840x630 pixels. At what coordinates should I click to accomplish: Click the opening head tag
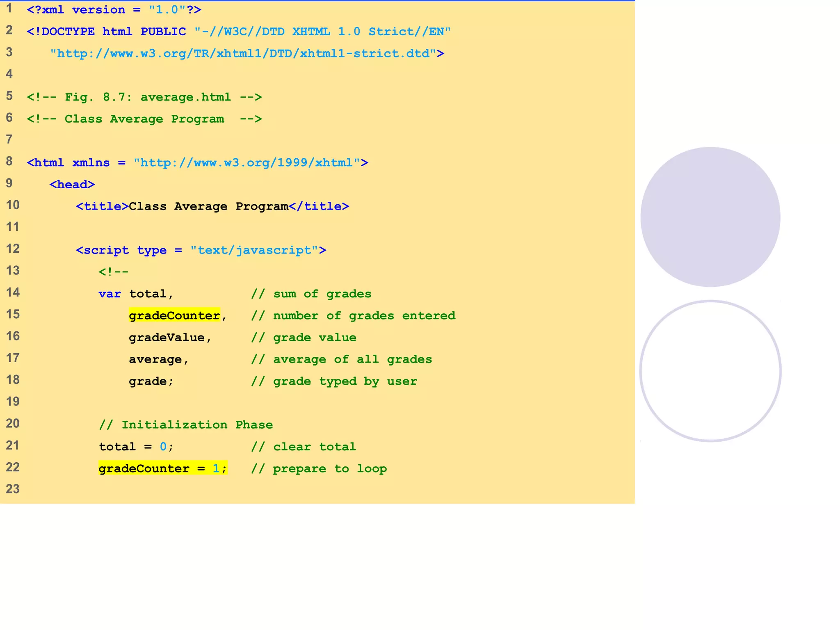[x=72, y=185]
